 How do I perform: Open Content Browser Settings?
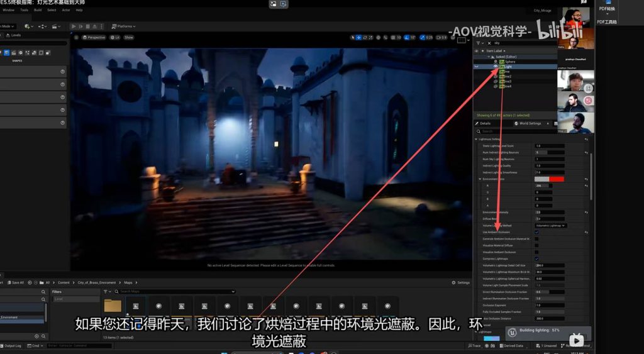pyautogui.click(x=461, y=282)
